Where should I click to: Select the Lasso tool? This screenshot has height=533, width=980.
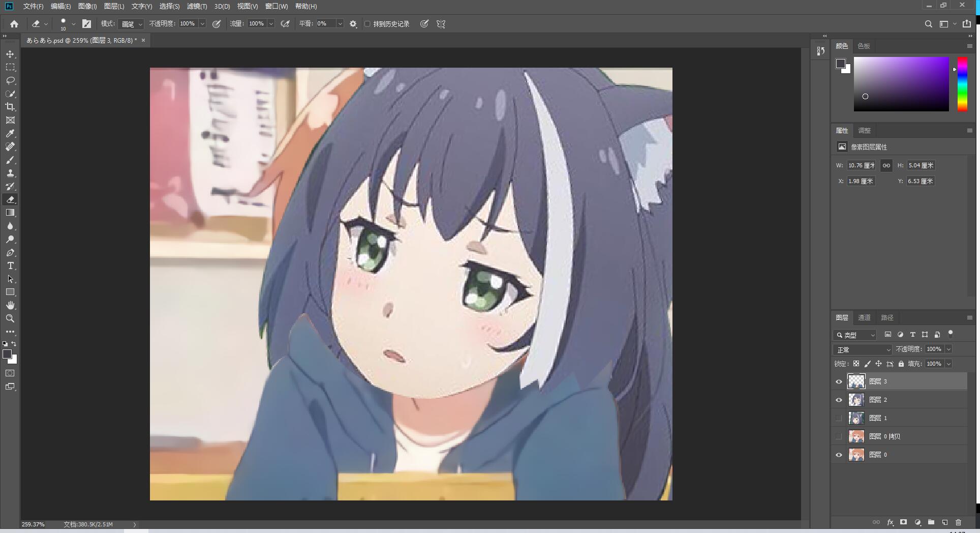click(10, 80)
